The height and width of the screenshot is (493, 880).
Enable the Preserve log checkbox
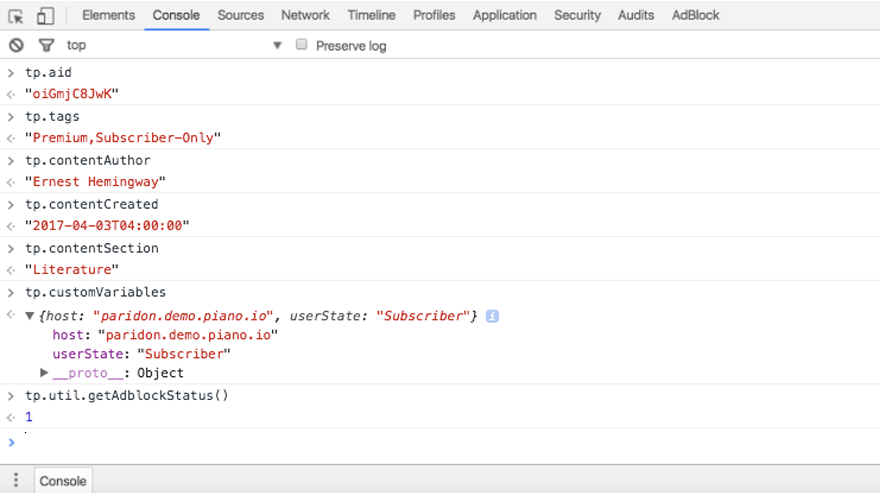pyautogui.click(x=301, y=44)
